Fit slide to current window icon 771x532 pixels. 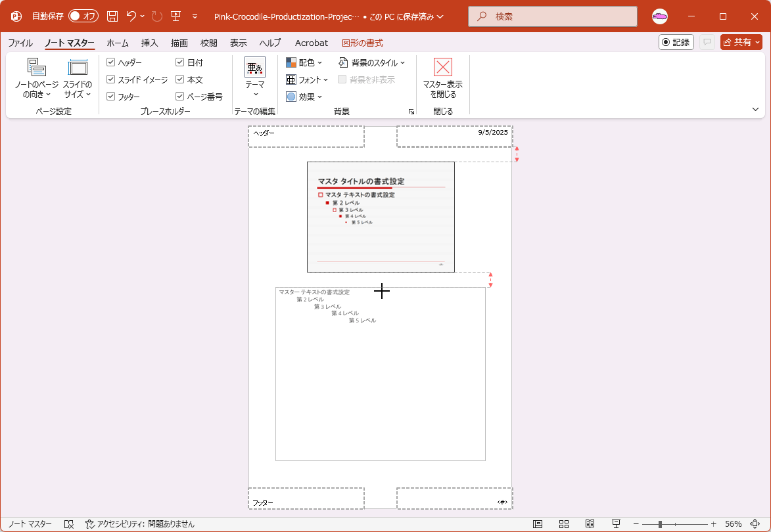(x=755, y=524)
